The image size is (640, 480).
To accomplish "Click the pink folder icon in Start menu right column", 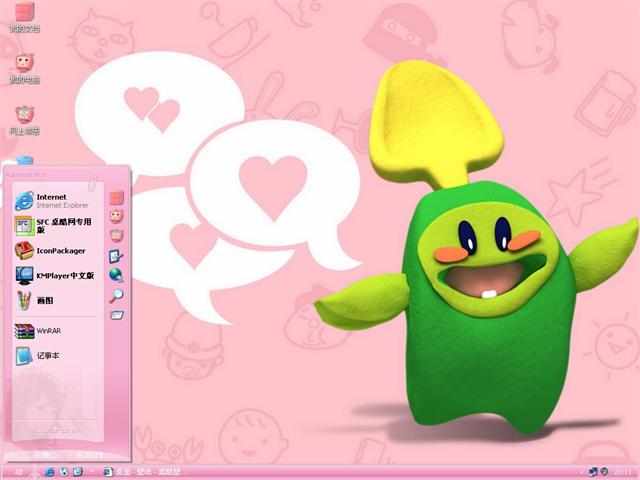I will [116, 197].
